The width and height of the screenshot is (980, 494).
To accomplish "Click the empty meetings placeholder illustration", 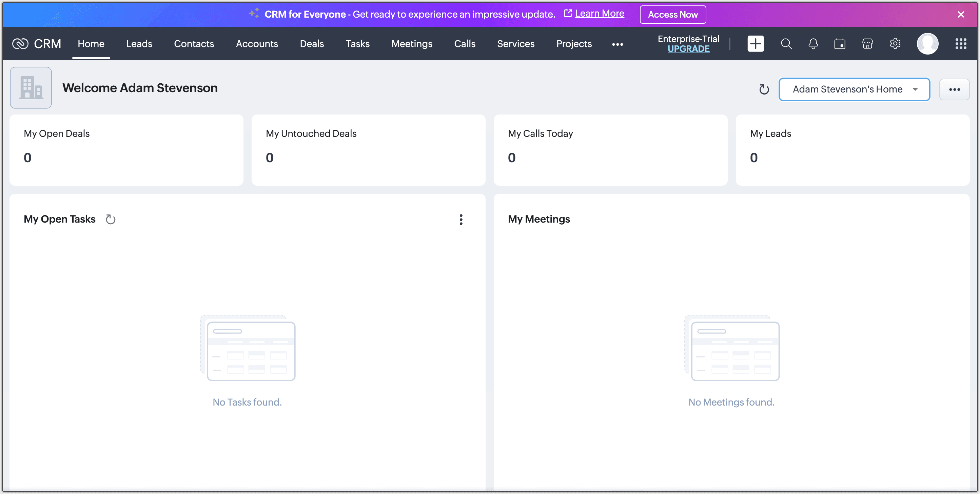I will 731,348.
